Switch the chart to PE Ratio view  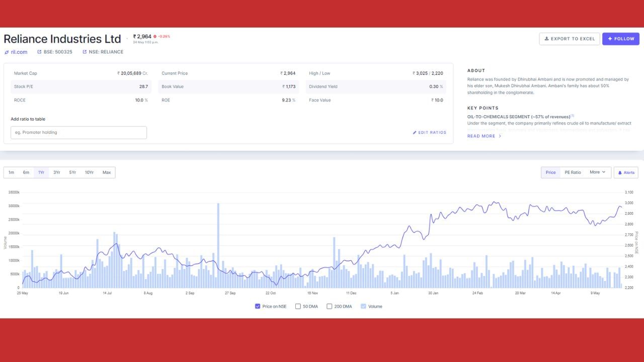tap(573, 172)
